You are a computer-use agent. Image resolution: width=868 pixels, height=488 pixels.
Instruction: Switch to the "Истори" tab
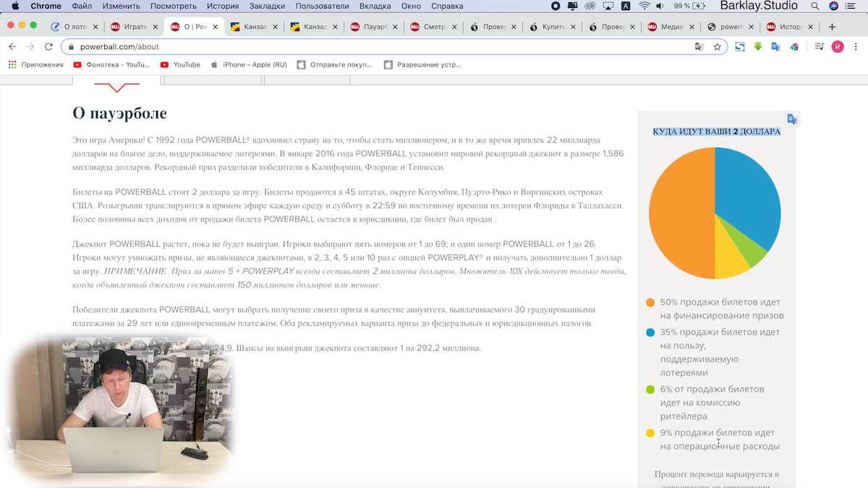(x=789, y=27)
